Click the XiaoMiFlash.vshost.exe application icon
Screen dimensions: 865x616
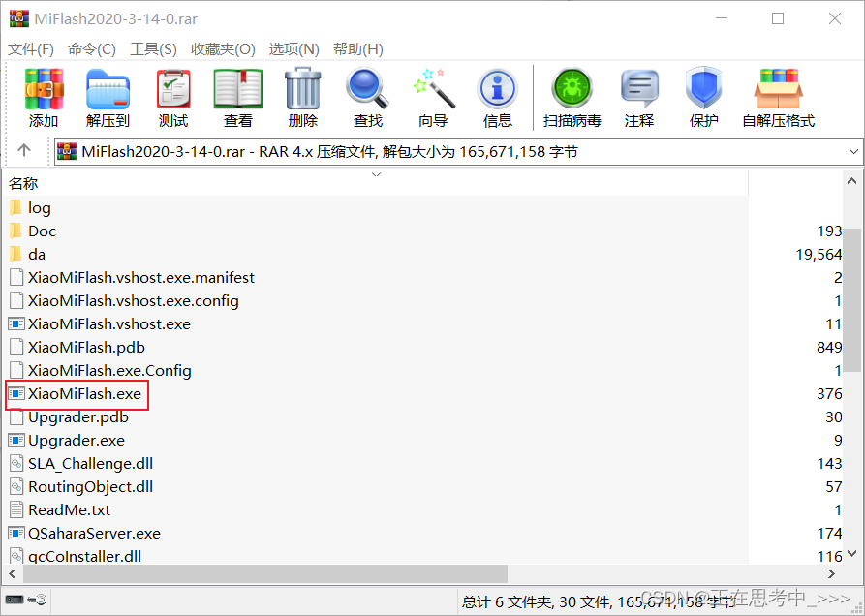coord(16,323)
